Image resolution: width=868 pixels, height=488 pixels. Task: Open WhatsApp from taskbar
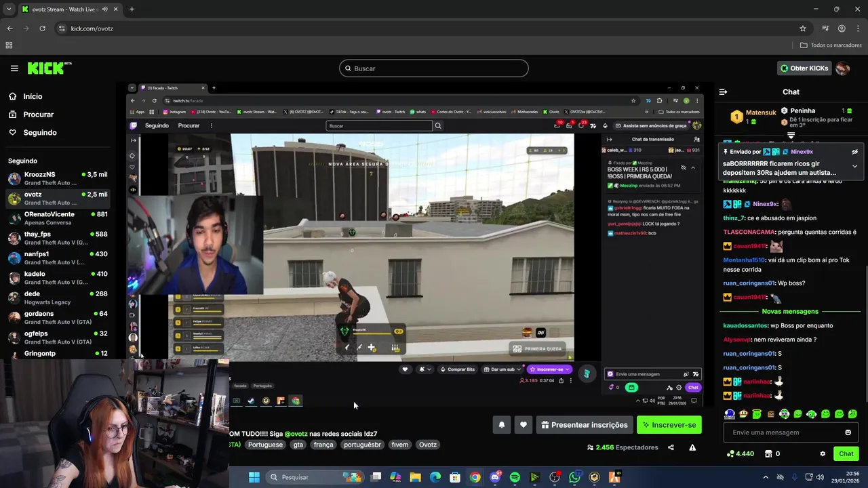[574, 477]
